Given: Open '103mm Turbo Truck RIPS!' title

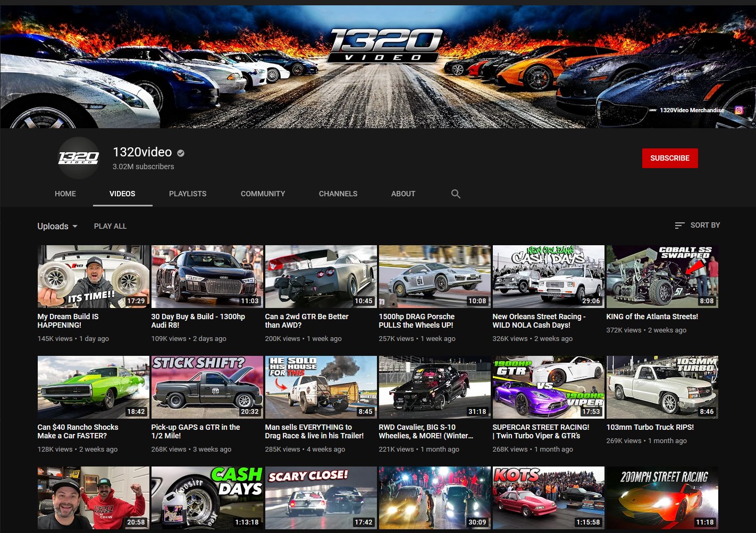Looking at the screenshot, I should pos(650,427).
